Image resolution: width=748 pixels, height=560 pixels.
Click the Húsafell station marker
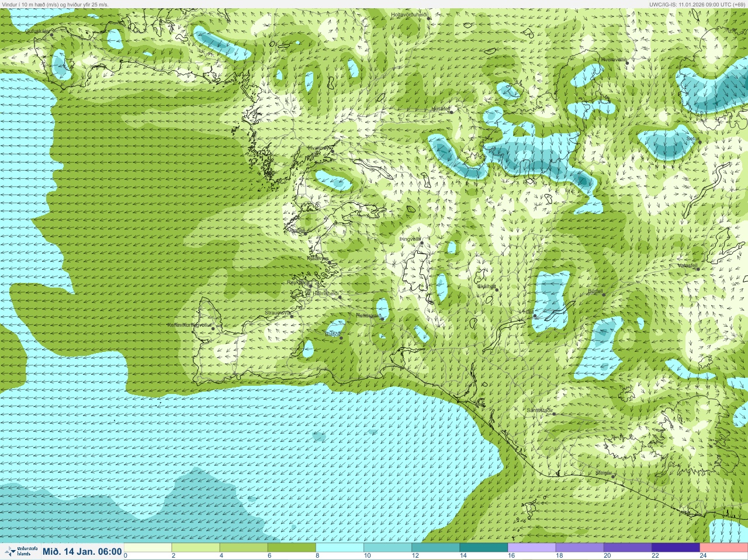click(451, 112)
